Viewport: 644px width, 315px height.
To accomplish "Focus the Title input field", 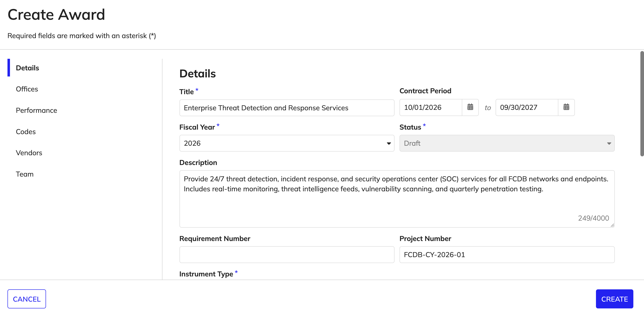I will [287, 108].
